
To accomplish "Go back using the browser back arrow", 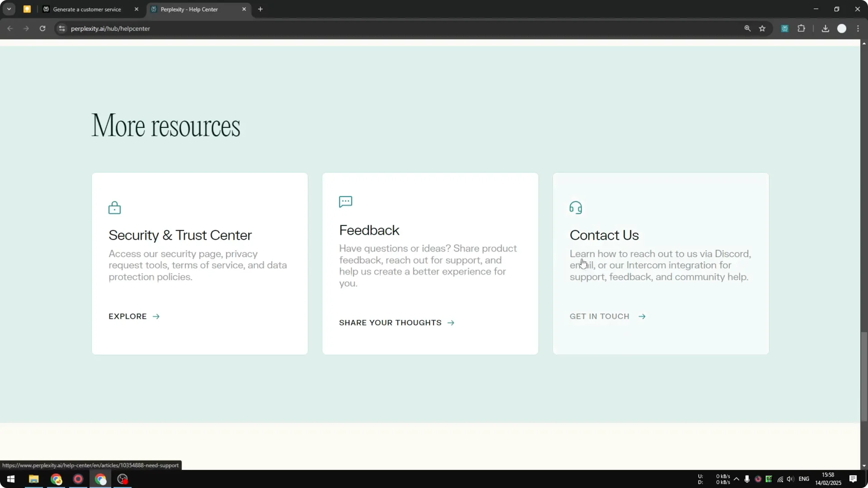I will coord(10,28).
